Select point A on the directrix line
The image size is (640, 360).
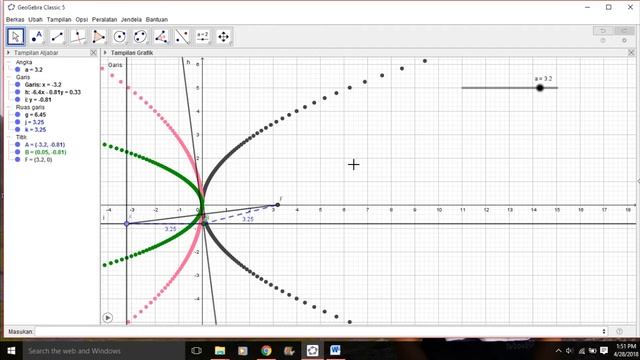[127, 224]
